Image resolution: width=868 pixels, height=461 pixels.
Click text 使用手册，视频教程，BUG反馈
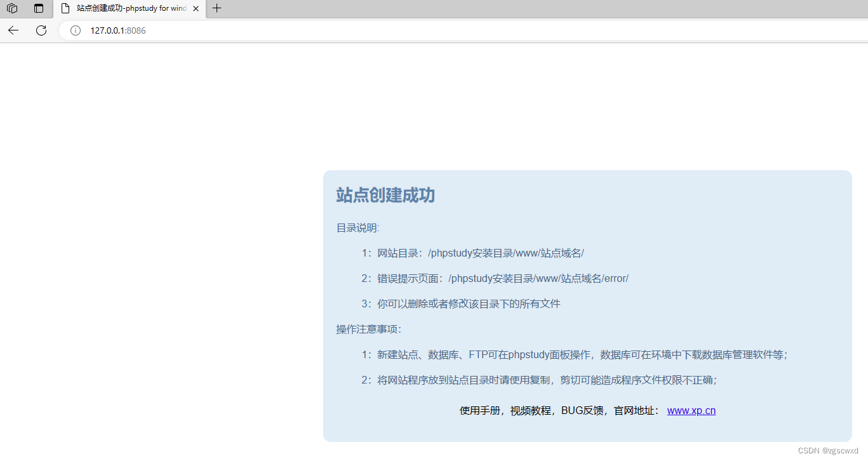pos(531,411)
